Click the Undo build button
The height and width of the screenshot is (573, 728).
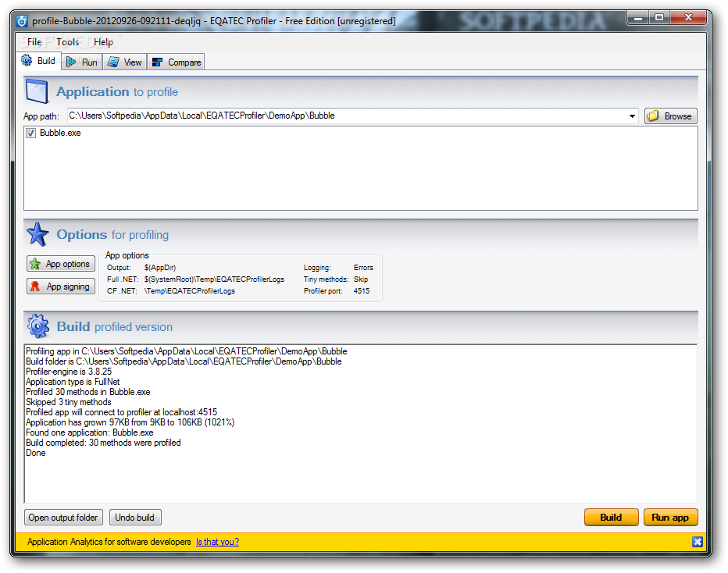(x=135, y=518)
